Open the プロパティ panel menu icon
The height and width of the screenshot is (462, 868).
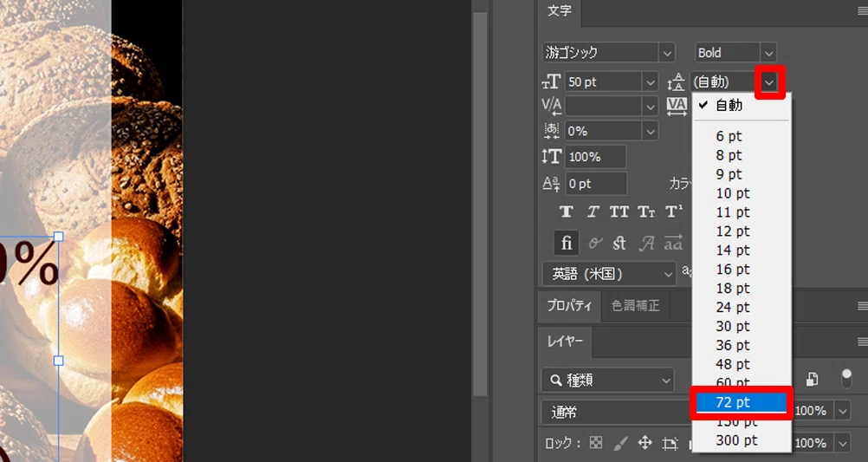pos(863,306)
